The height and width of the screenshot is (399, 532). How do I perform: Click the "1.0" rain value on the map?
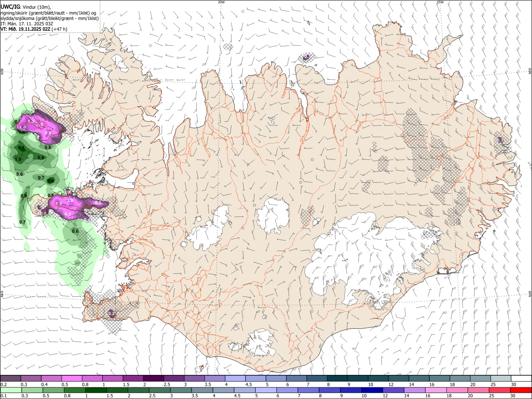18,159
